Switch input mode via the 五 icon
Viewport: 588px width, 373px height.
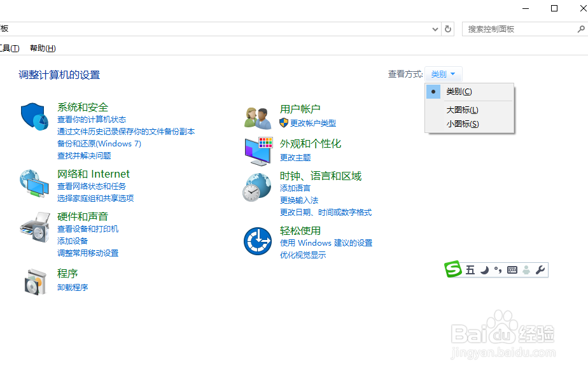click(469, 270)
